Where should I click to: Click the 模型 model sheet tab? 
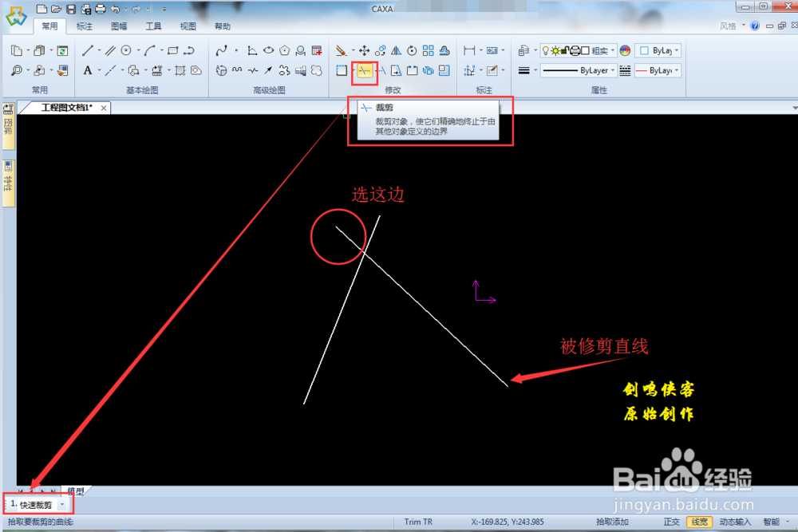[x=75, y=491]
